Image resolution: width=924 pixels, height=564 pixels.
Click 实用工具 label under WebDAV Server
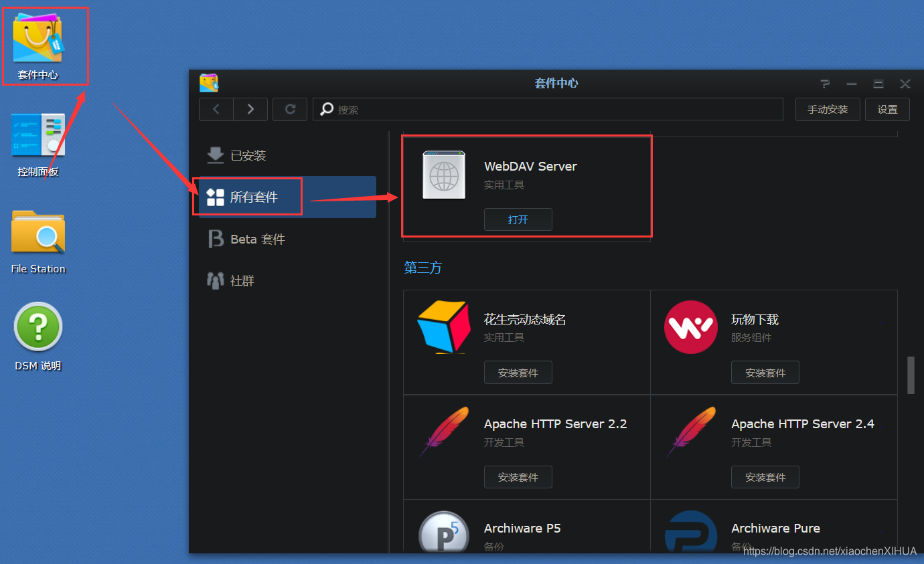[x=504, y=185]
